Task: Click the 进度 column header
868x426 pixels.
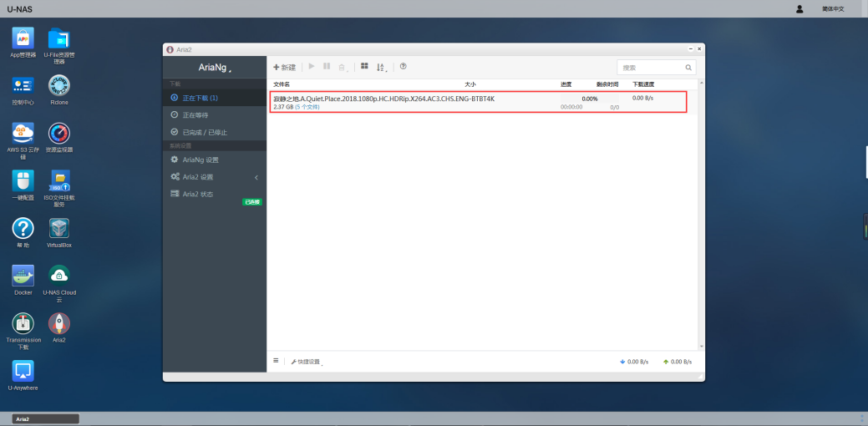Action: 566,84
